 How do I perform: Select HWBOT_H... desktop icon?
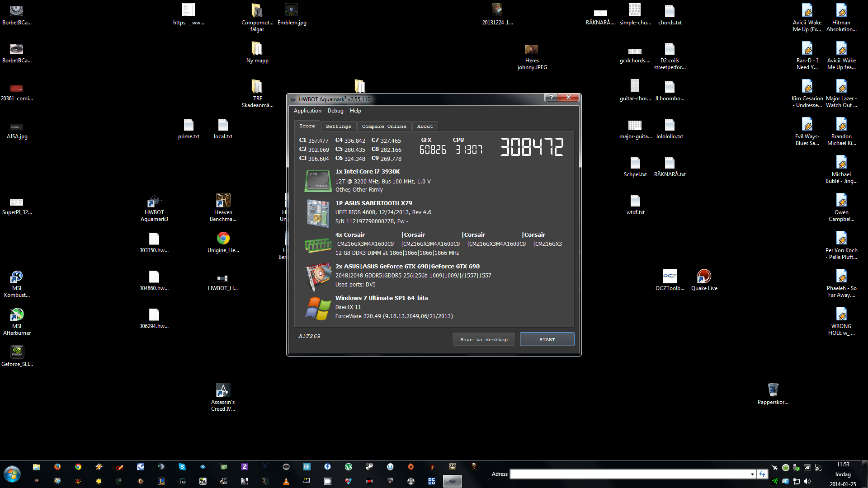pyautogui.click(x=223, y=282)
